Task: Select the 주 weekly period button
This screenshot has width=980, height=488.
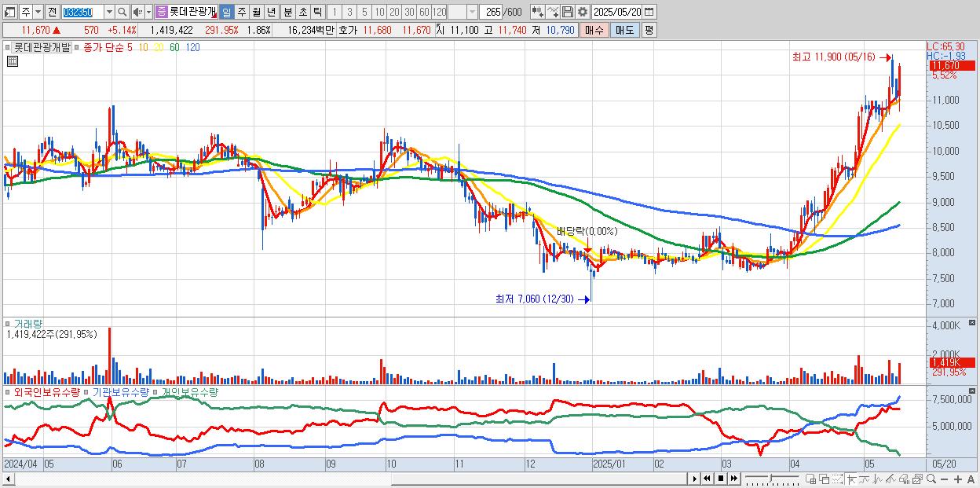Action: tap(241, 12)
